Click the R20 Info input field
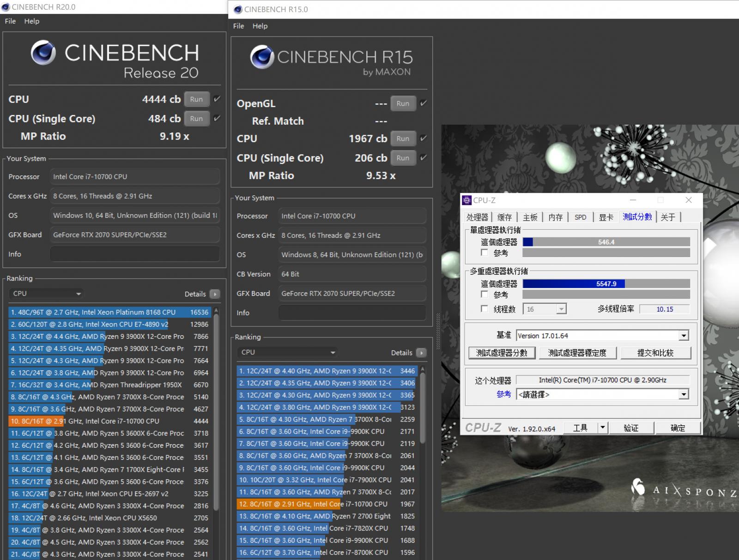 click(134, 254)
